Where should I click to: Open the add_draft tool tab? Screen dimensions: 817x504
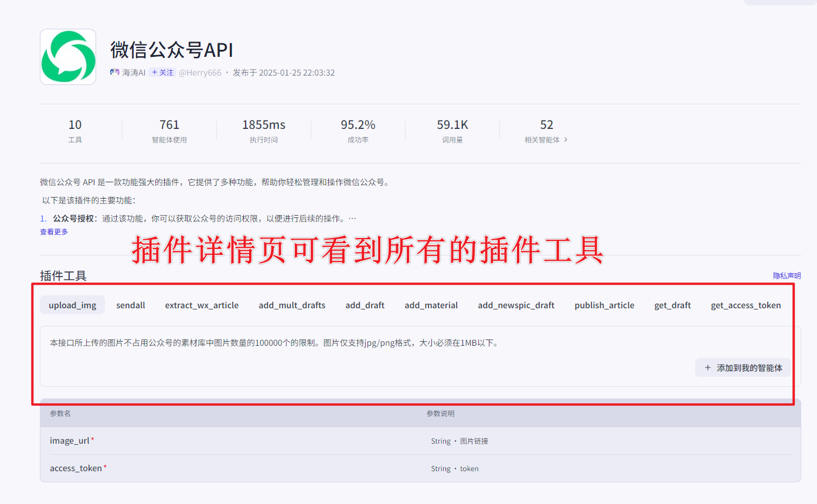pos(365,305)
